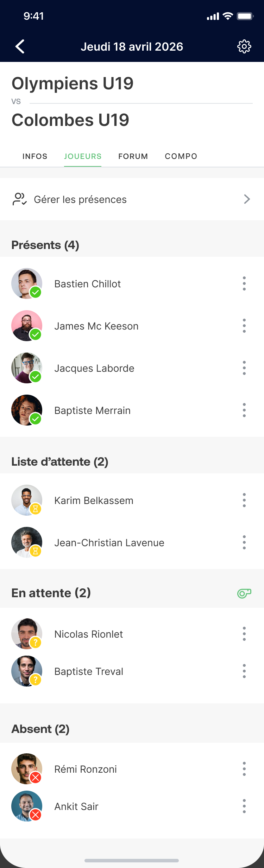This screenshot has width=264, height=868.
Task: Toggle Rémi Ronzoni's absent status badge
Action: pos(36,778)
